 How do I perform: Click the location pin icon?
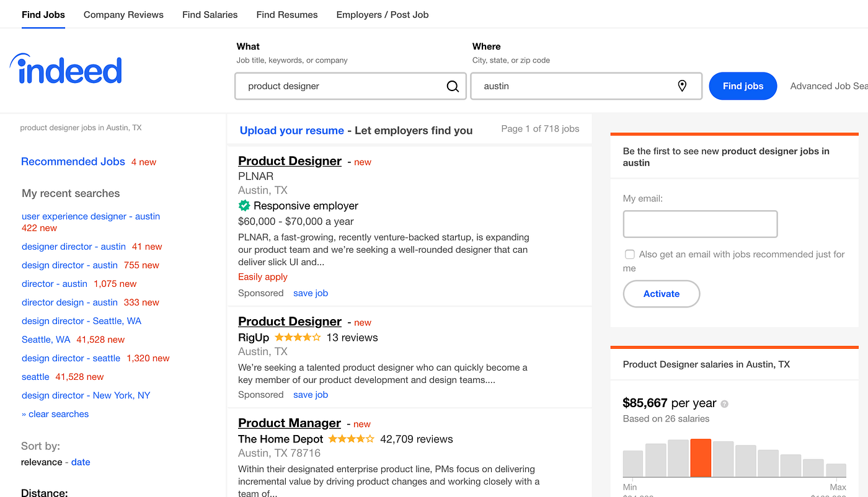[x=682, y=86]
